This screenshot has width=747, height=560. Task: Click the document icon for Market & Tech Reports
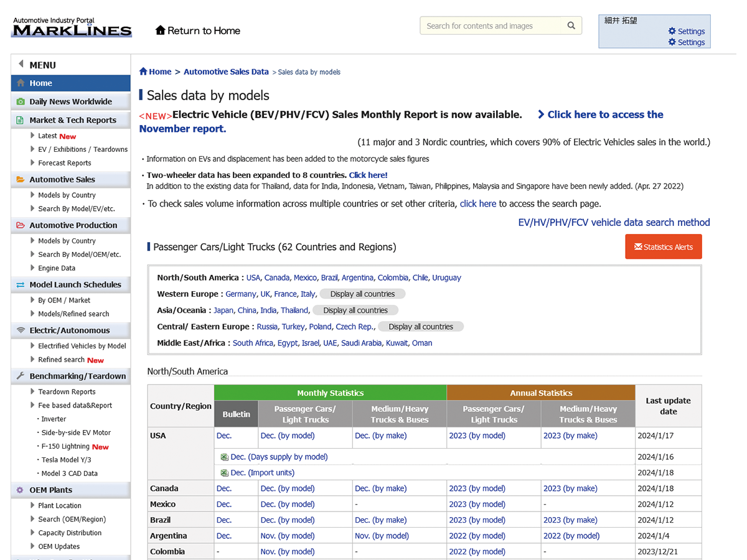(21, 120)
